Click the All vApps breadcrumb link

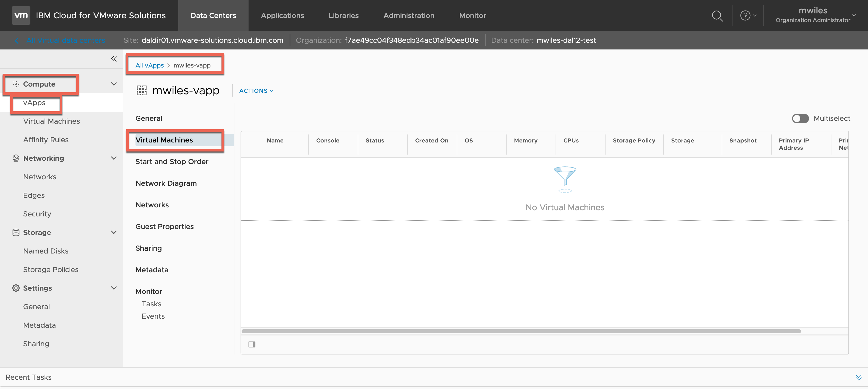149,65
